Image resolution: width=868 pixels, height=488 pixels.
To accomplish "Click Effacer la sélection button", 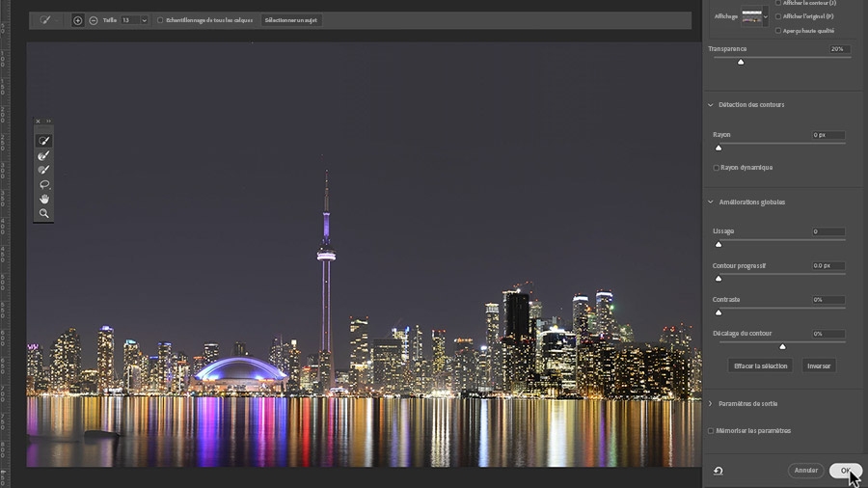I will [x=760, y=366].
